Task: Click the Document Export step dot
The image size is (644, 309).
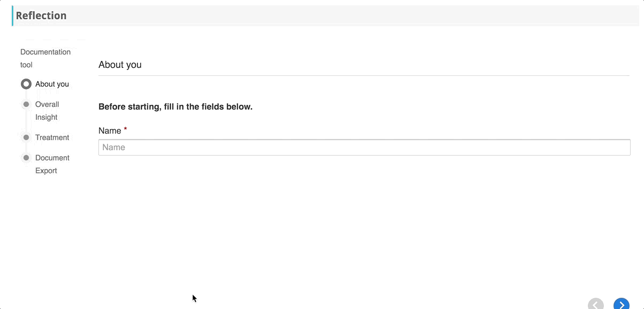Action: tap(26, 158)
